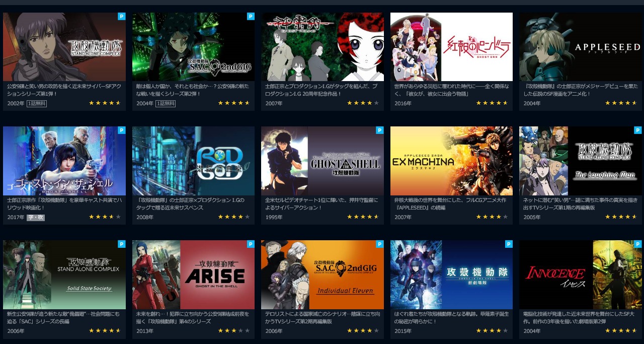The width and height of the screenshot is (644, 344).
Task: Click the P badge on the ARISE card
Action: pos(251,244)
